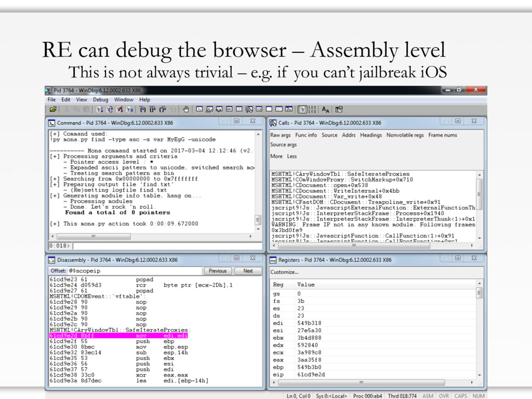Viewport: 532px width, 399px height.
Task: Open the Registers window via toolbar icon
Action: [x=229, y=109]
